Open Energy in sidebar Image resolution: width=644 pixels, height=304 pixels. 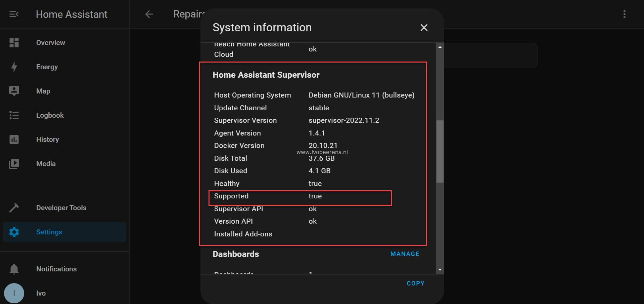point(64,67)
